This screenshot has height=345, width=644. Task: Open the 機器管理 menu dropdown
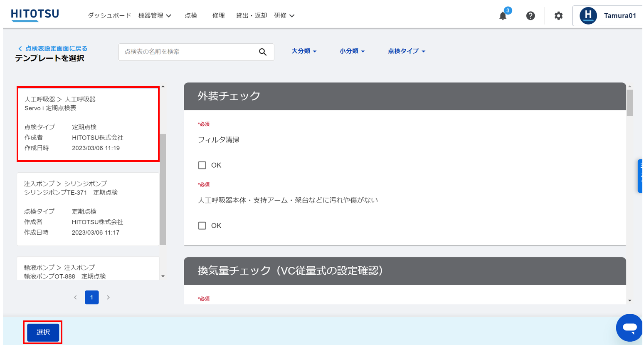tap(155, 15)
